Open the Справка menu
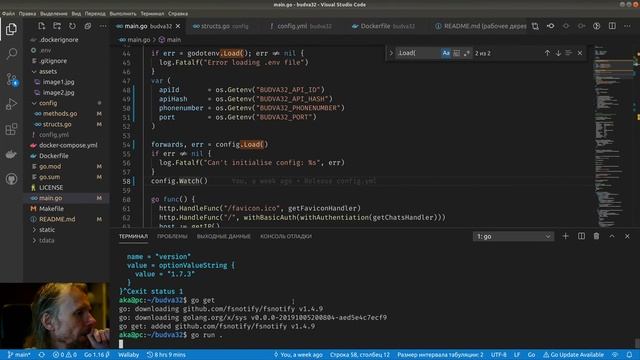 [178, 13]
